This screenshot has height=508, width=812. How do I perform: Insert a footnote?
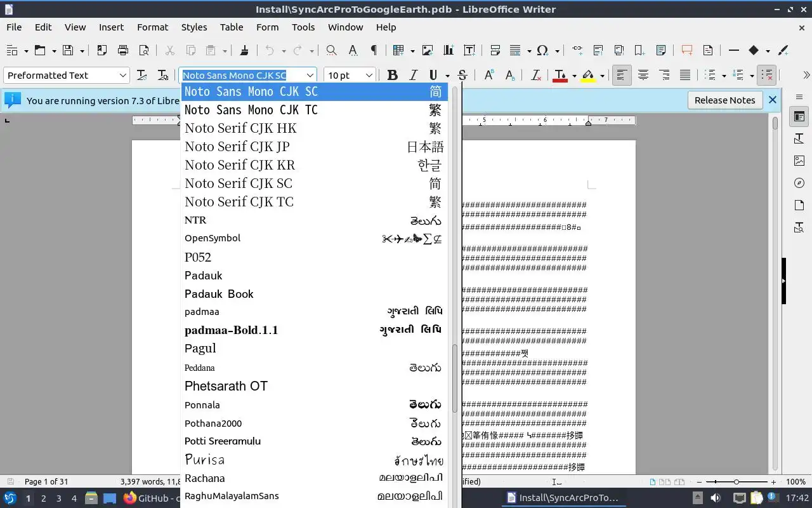coord(598,50)
